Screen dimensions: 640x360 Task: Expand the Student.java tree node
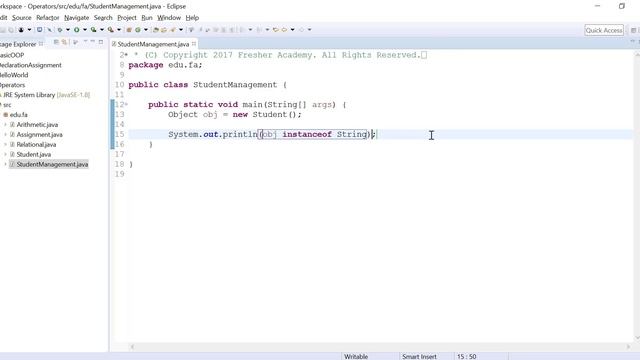coord(5,154)
